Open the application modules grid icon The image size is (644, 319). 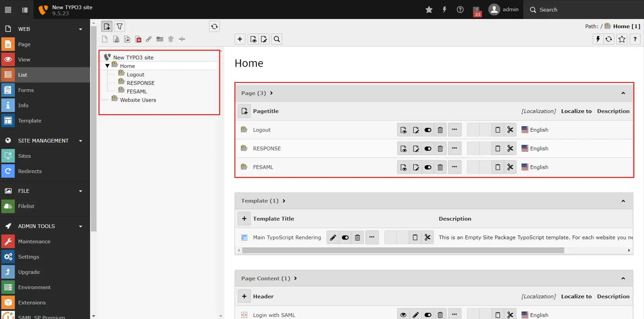point(8,10)
